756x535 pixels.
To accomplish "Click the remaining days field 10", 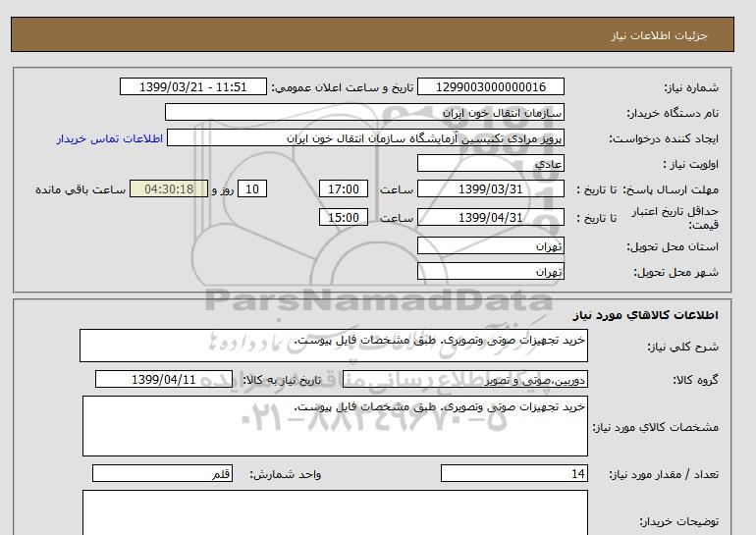I will [x=252, y=188].
